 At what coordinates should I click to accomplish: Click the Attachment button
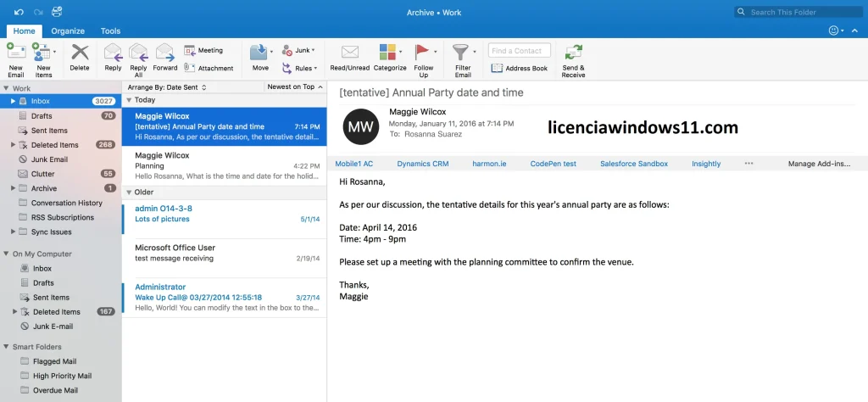click(x=209, y=68)
